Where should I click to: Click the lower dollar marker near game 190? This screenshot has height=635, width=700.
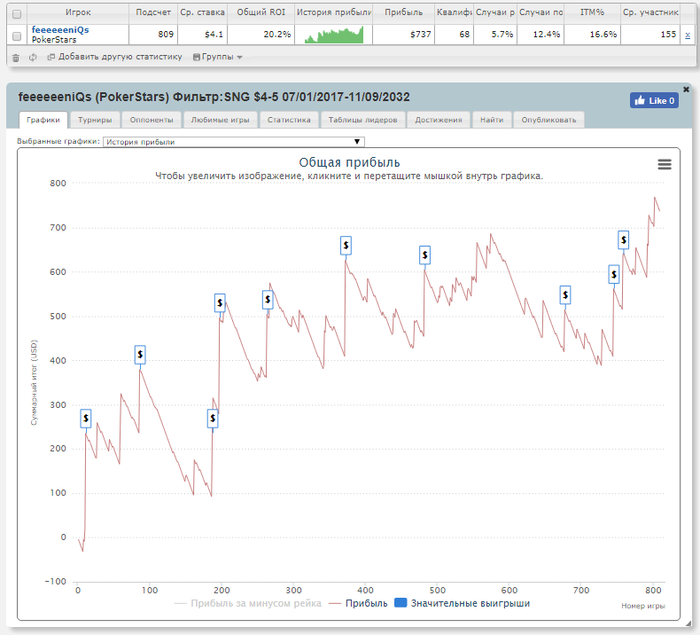pyautogui.click(x=212, y=418)
